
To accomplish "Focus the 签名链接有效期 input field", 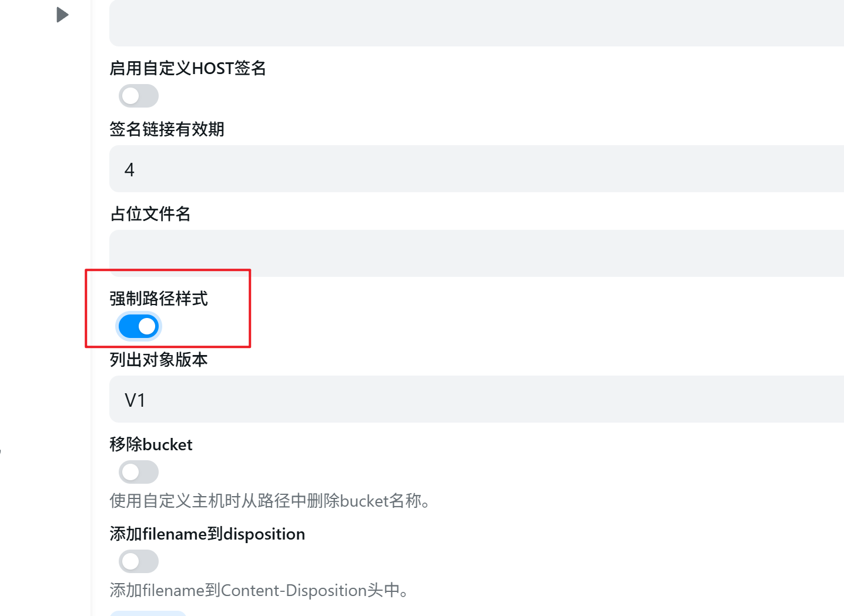I will point(476,169).
